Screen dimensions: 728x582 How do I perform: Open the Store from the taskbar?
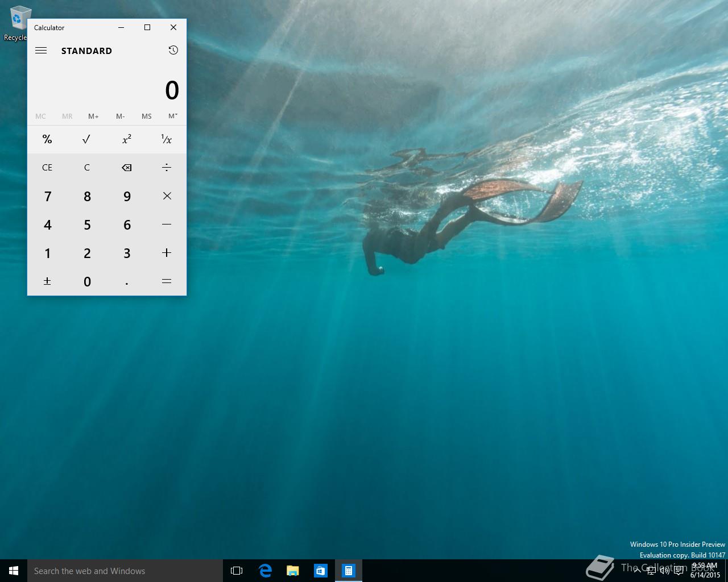(x=321, y=571)
